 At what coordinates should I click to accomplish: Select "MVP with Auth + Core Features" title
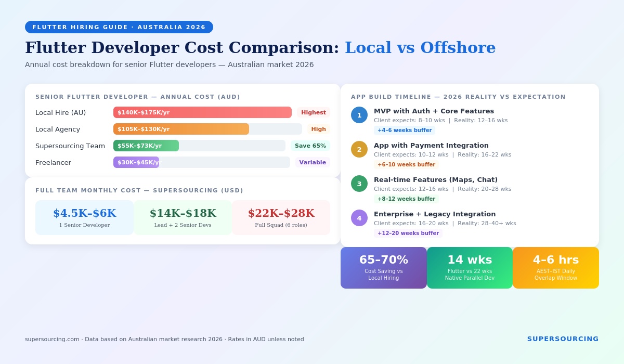(x=434, y=111)
